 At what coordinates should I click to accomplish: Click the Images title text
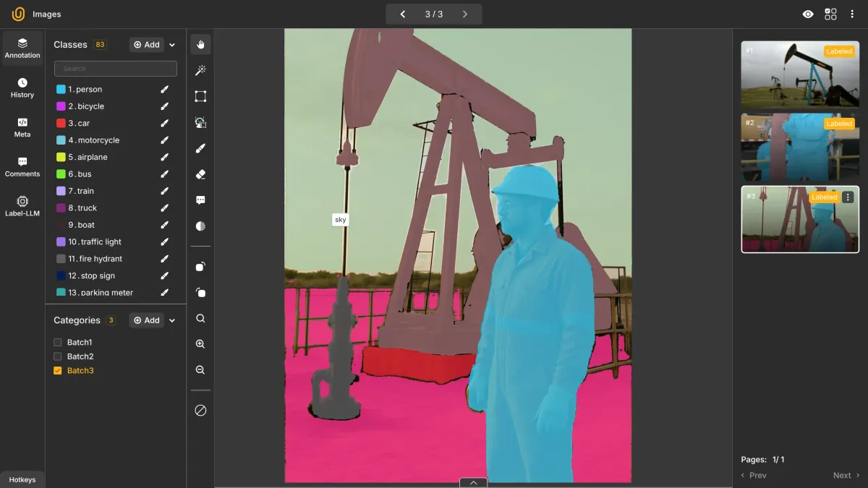(47, 14)
